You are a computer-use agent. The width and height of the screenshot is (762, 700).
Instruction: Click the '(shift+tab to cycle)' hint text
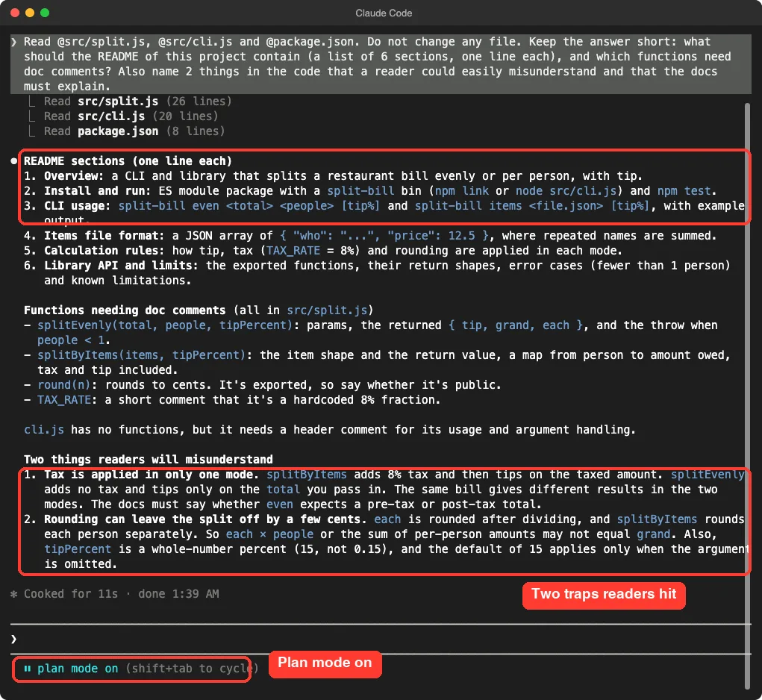coord(192,669)
